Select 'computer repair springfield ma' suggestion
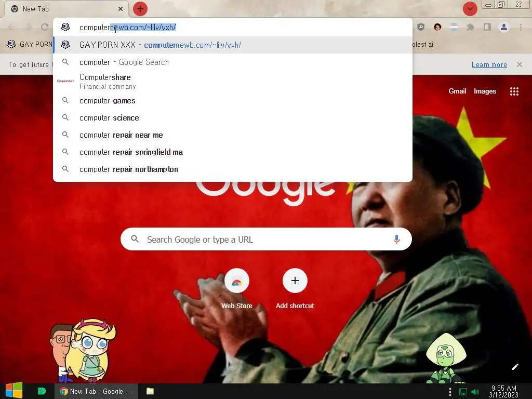 [233, 152]
